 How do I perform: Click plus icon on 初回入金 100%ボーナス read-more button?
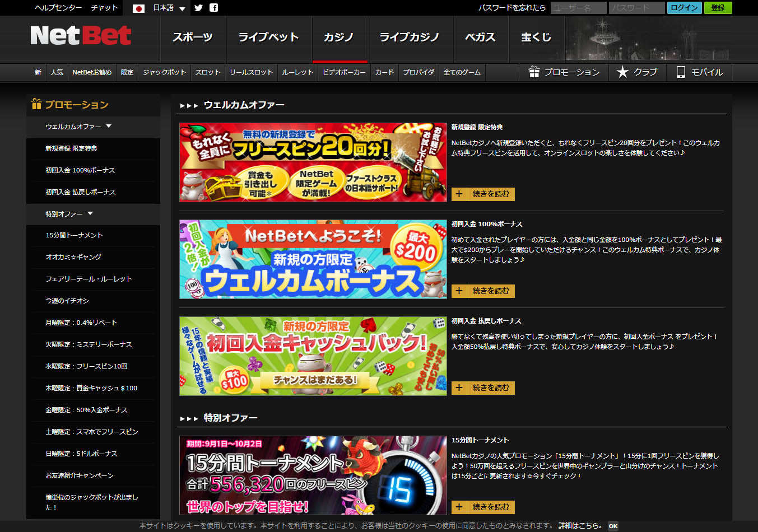coord(459,291)
